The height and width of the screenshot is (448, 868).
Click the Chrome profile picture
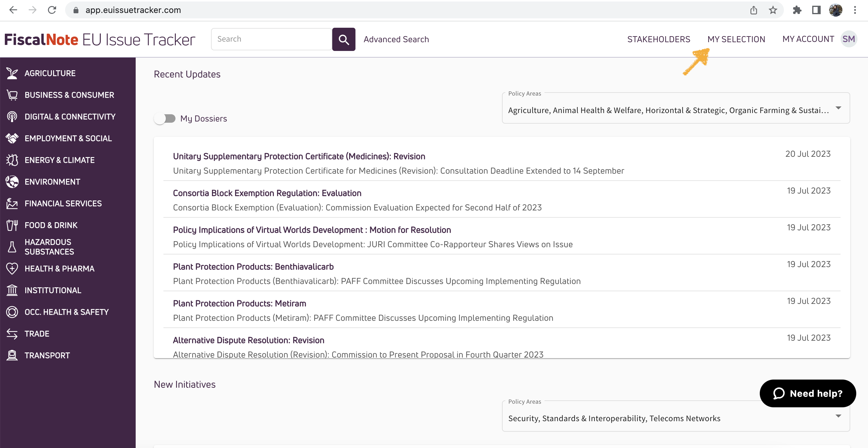pos(836,10)
